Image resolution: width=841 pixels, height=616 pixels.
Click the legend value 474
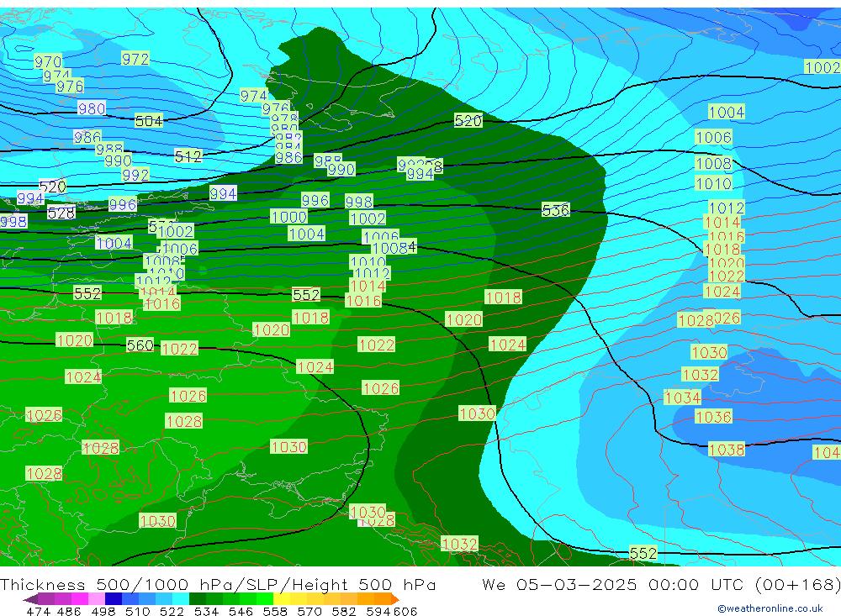pos(38,611)
